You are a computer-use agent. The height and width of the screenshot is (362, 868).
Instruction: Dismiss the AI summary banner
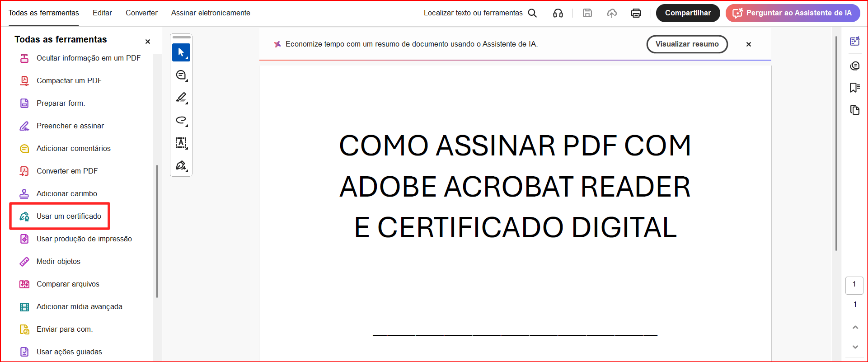click(x=749, y=44)
